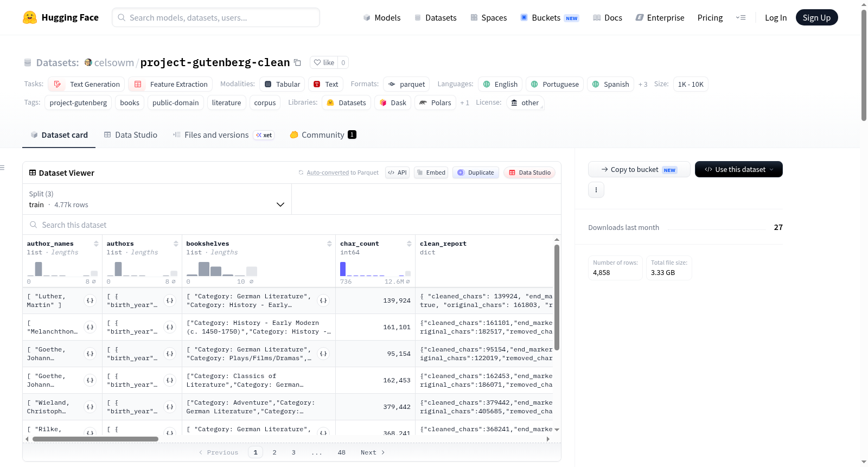
Task: Open the three-dot more options button
Action: 596,190
